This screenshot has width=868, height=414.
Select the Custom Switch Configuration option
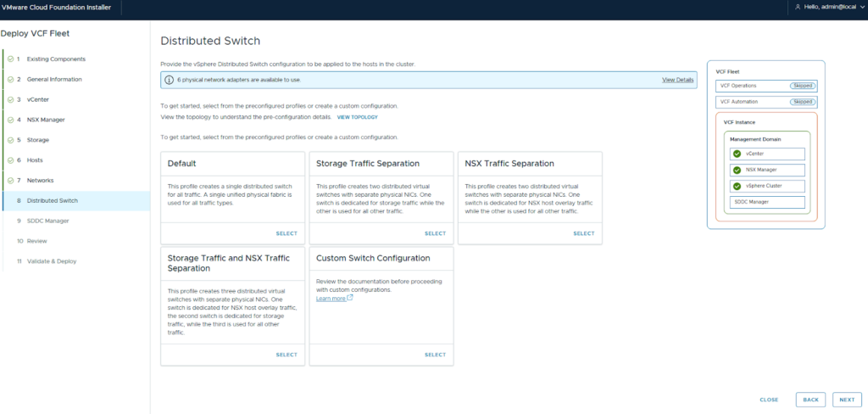pos(434,355)
